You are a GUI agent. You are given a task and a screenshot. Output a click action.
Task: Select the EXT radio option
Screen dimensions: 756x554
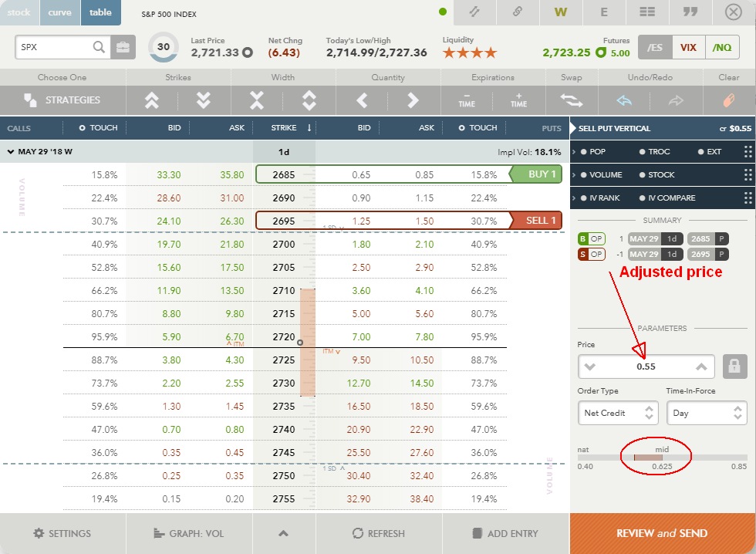pos(710,151)
